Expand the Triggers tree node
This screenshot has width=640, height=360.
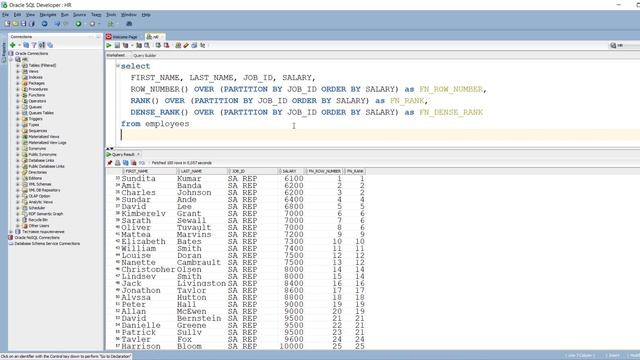coord(18,119)
